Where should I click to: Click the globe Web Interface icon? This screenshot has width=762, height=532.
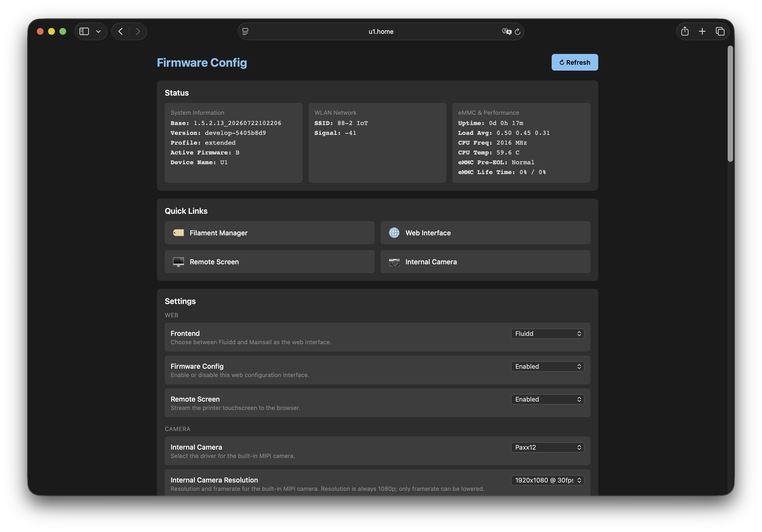click(394, 233)
